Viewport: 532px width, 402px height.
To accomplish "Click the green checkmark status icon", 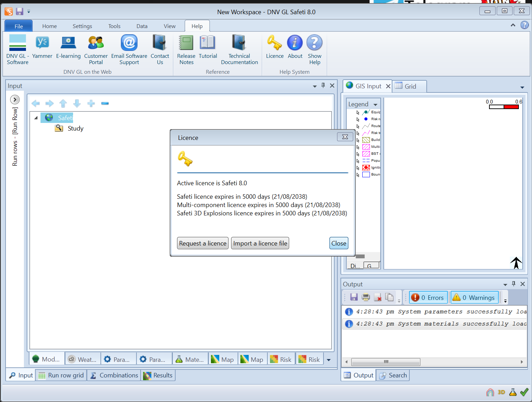I will pyautogui.click(x=524, y=392).
